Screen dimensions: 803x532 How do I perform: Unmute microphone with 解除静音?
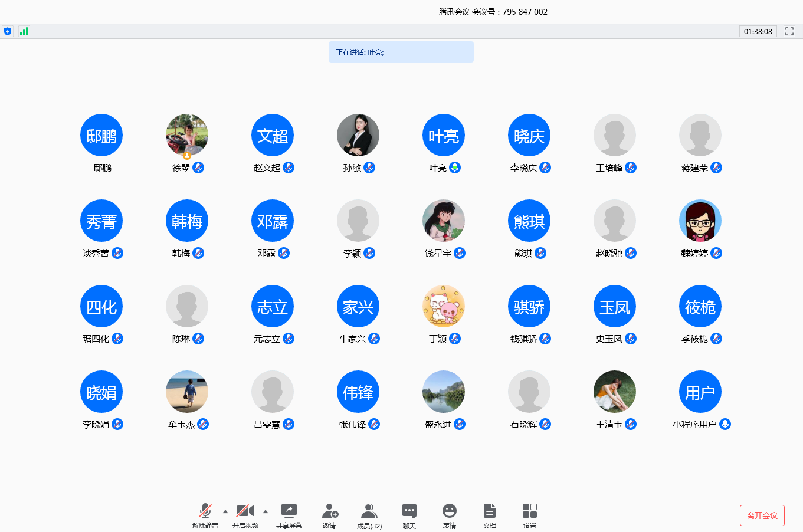[x=205, y=511]
